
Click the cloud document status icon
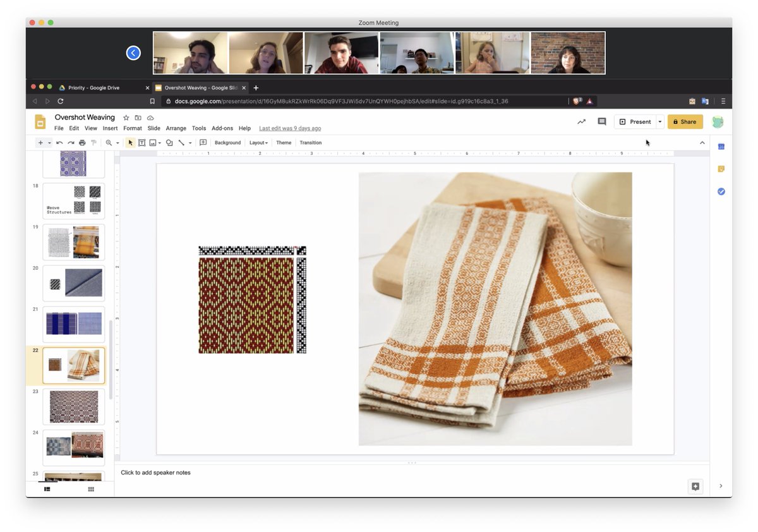(x=150, y=118)
